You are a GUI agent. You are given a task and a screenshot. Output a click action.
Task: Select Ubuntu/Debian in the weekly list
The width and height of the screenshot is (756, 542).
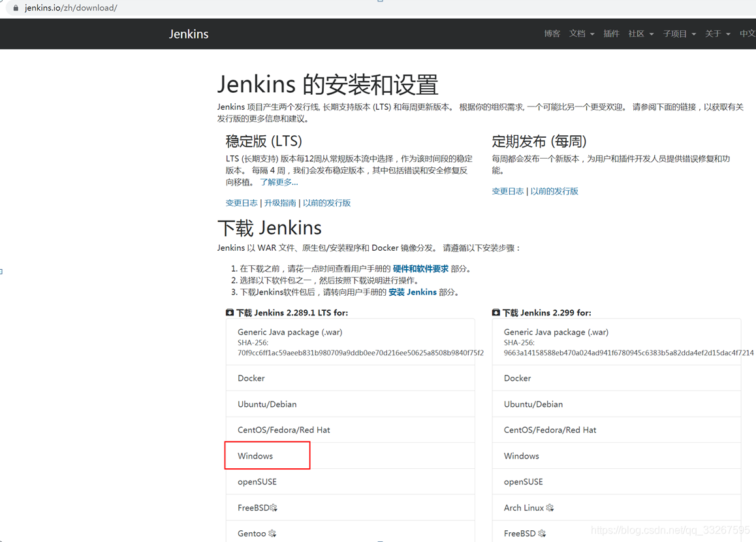[x=617, y=404]
